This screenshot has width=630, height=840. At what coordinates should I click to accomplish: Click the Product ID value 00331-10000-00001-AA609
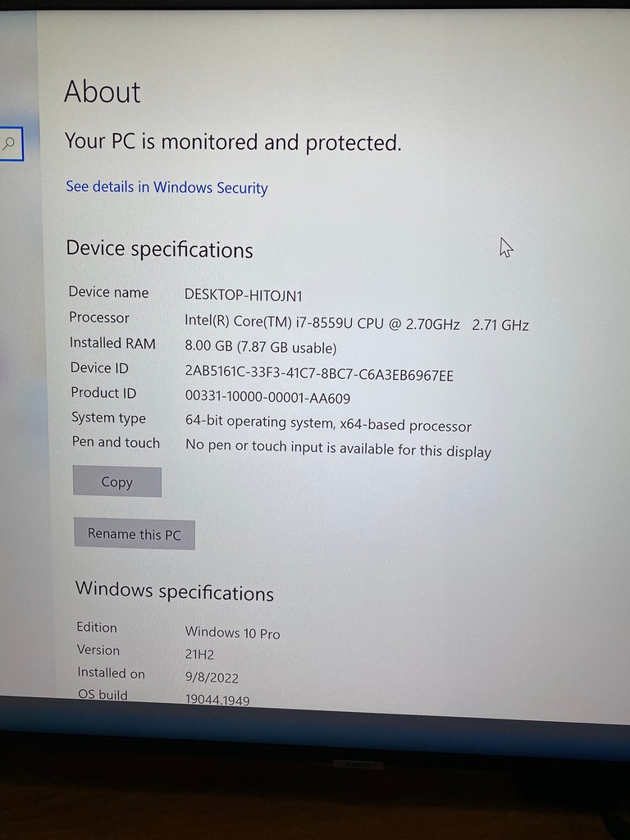click(268, 397)
